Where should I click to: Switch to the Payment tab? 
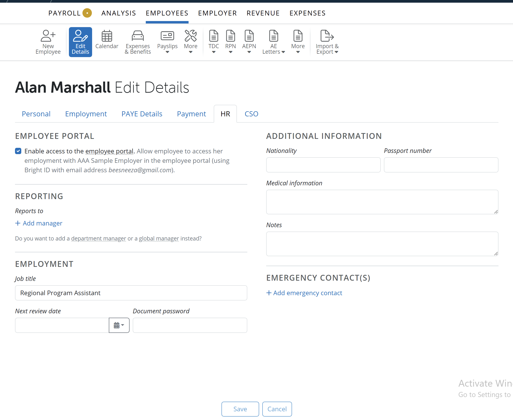coord(191,114)
